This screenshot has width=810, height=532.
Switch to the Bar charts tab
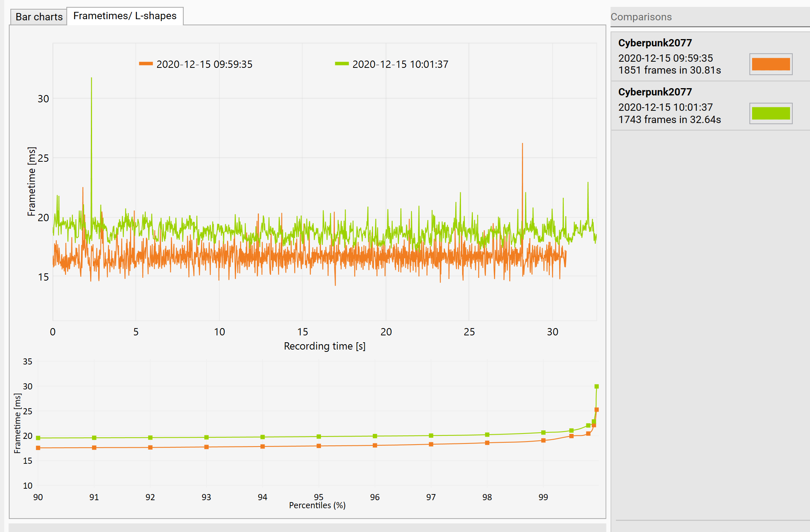[x=39, y=17]
